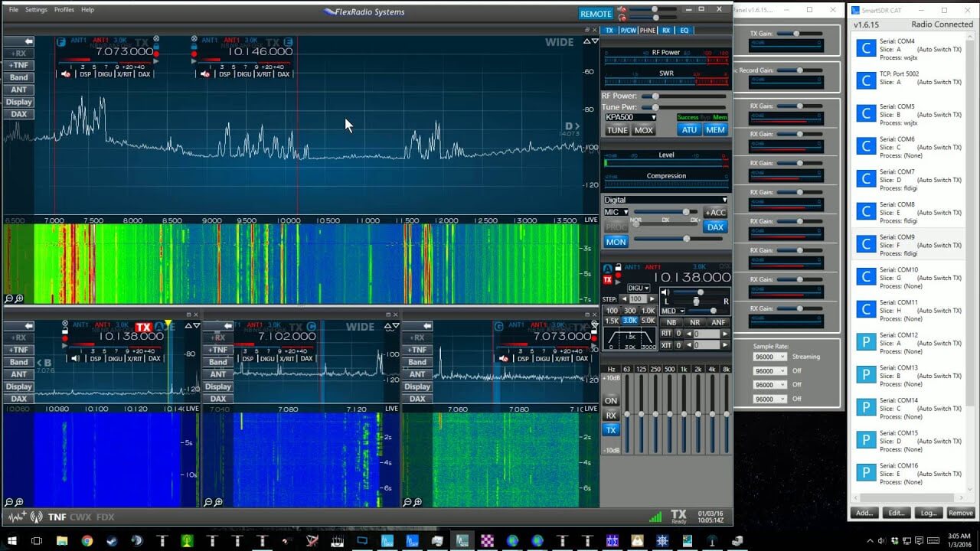Click the TUNE button

617,129
